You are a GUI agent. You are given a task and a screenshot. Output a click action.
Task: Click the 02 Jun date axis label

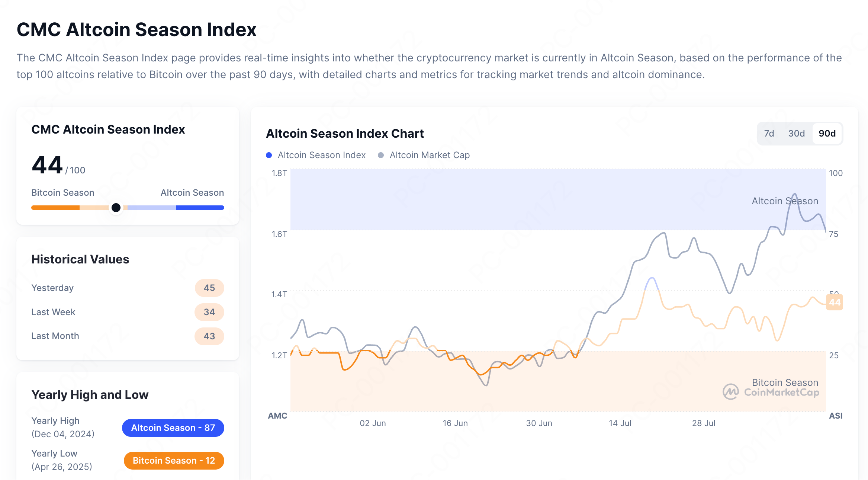pos(373,423)
